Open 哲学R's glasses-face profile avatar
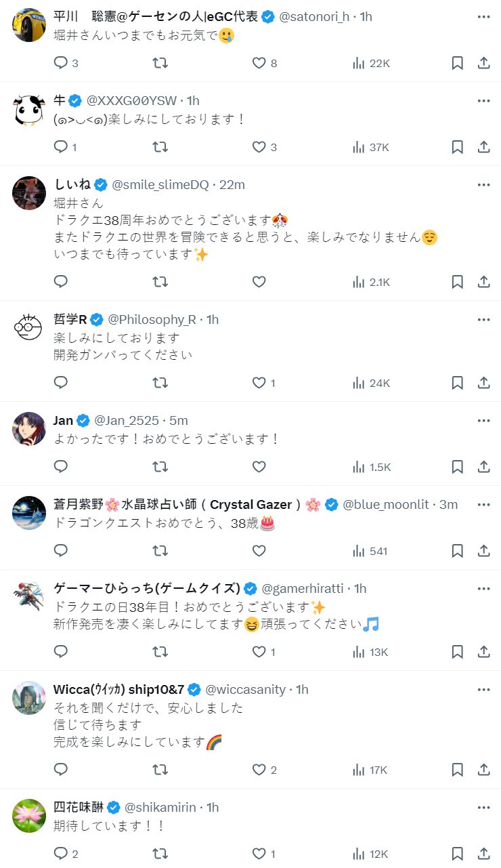Screen dimensions: 501x868 pyautogui.click(x=29, y=328)
